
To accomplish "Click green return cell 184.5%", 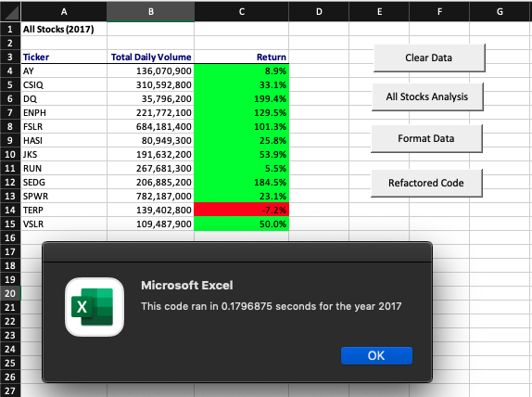I will pyautogui.click(x=242, y=183).
